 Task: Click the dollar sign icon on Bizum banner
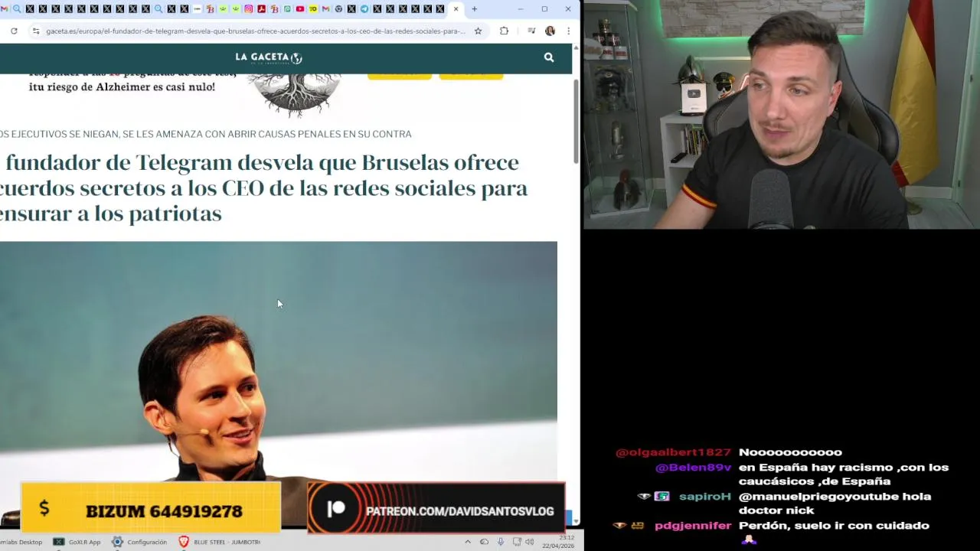coord(44,507)
